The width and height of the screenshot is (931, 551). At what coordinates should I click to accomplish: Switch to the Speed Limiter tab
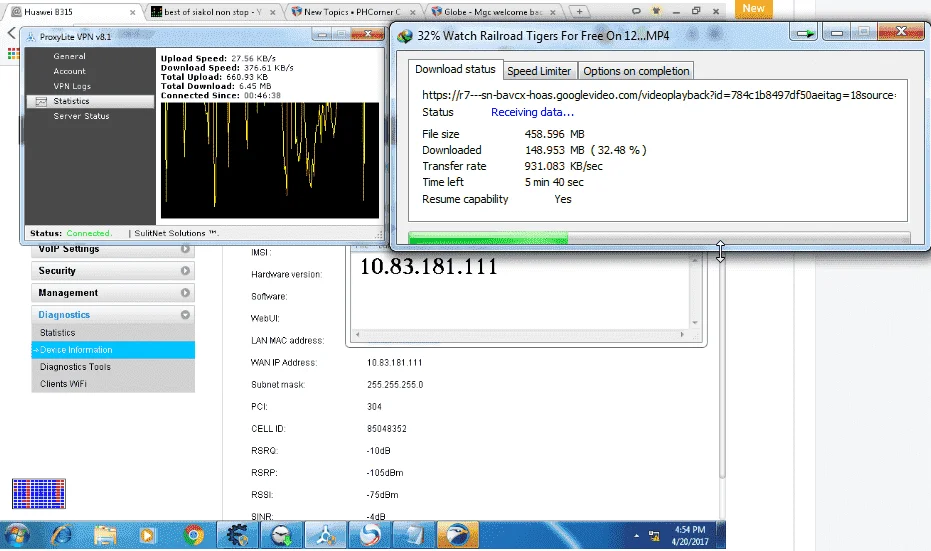click(539, 71)
